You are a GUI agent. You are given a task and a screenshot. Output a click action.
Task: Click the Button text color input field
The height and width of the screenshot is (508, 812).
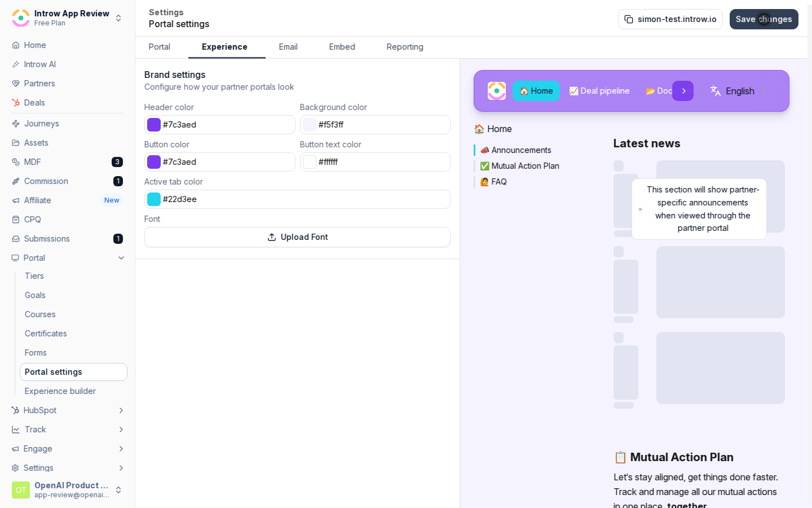click(375, 162)
